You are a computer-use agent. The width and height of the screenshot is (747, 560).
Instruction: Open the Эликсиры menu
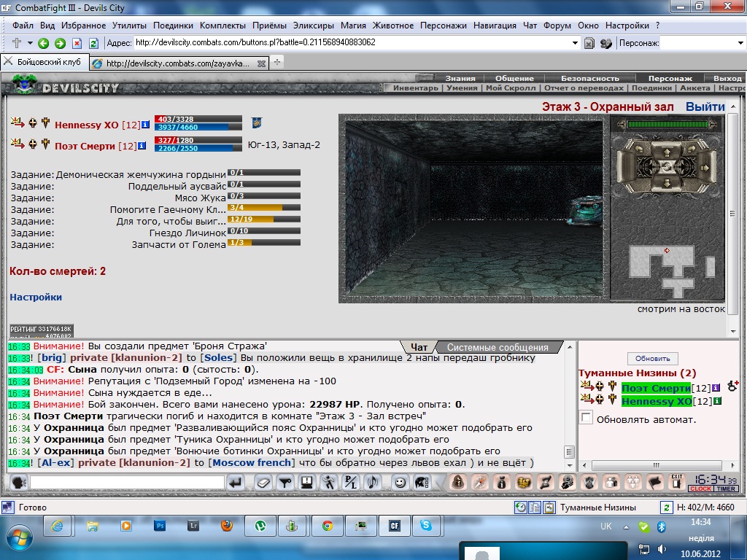click(313, 26)
